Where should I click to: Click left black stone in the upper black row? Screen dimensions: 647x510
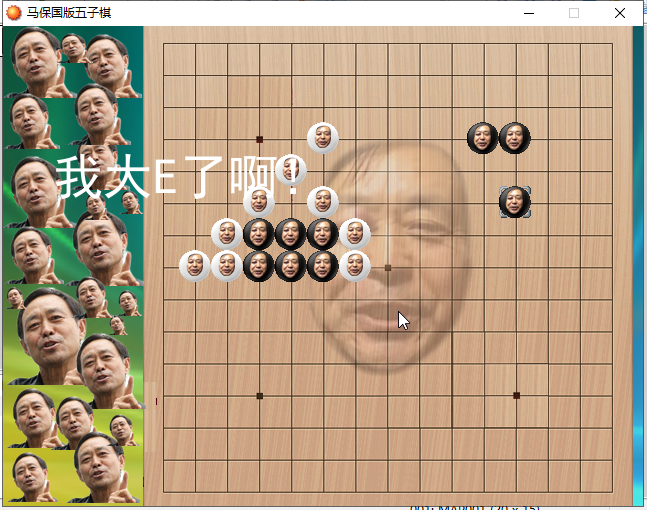[259, 234]
